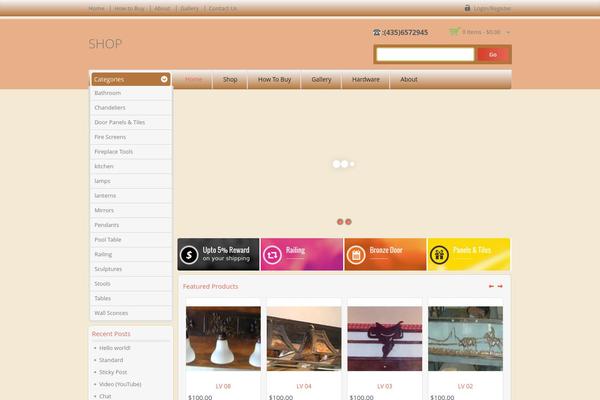This screenshot has width=600, height=400.
Task: Click the LV 02 product title
Action: tap(465, 386)
